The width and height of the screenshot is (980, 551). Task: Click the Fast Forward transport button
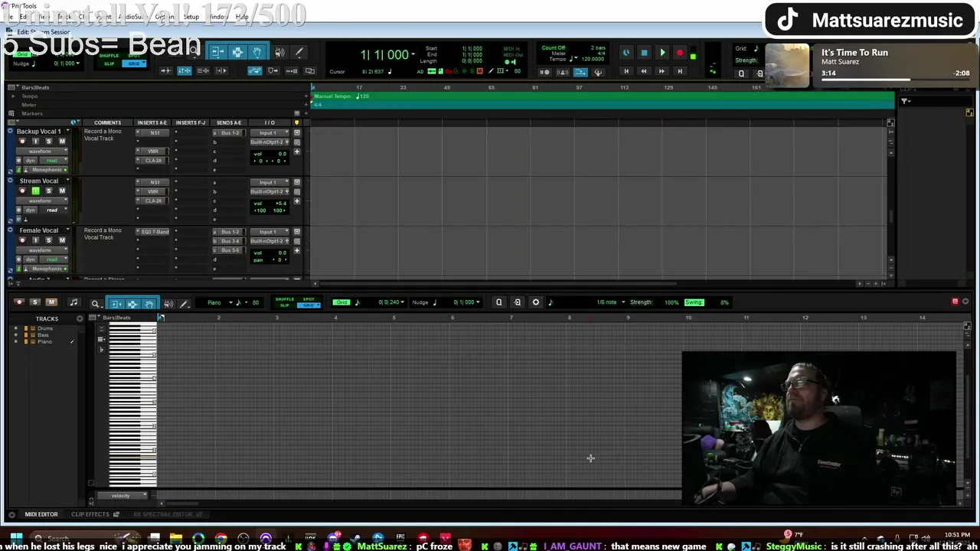(661, 71)
